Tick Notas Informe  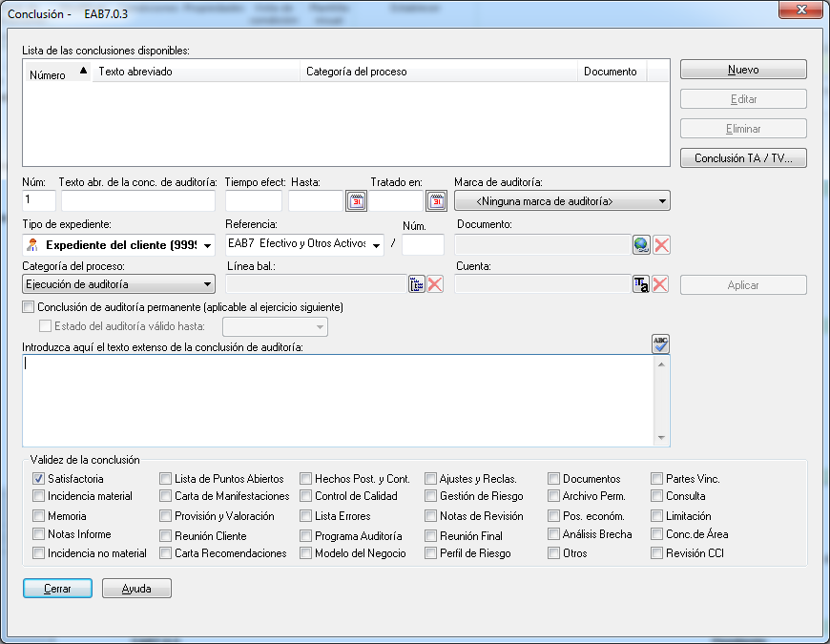[38, 534]
